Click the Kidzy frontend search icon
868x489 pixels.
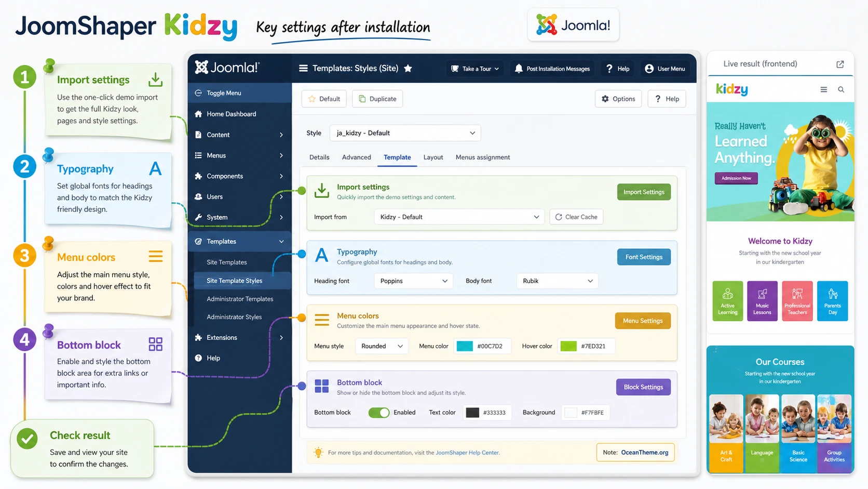click(x=841, y=90)
